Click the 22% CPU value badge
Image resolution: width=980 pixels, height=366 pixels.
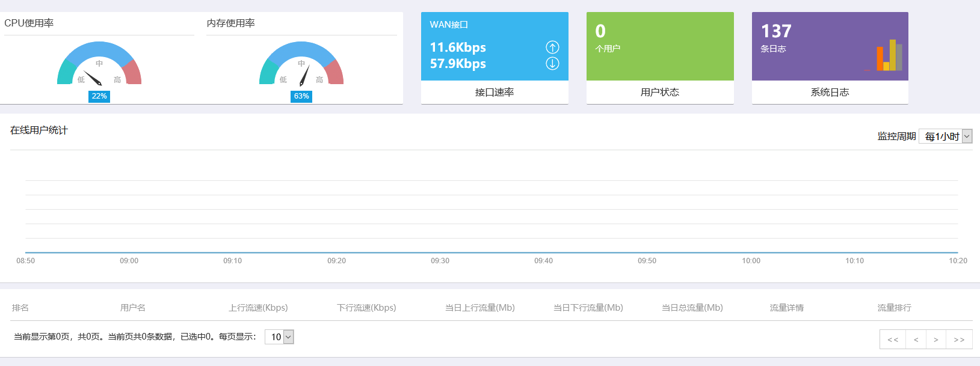99,96
